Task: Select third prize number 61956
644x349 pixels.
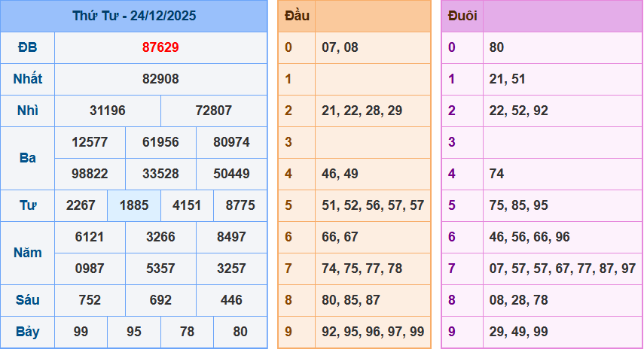Action: (160, 142)
